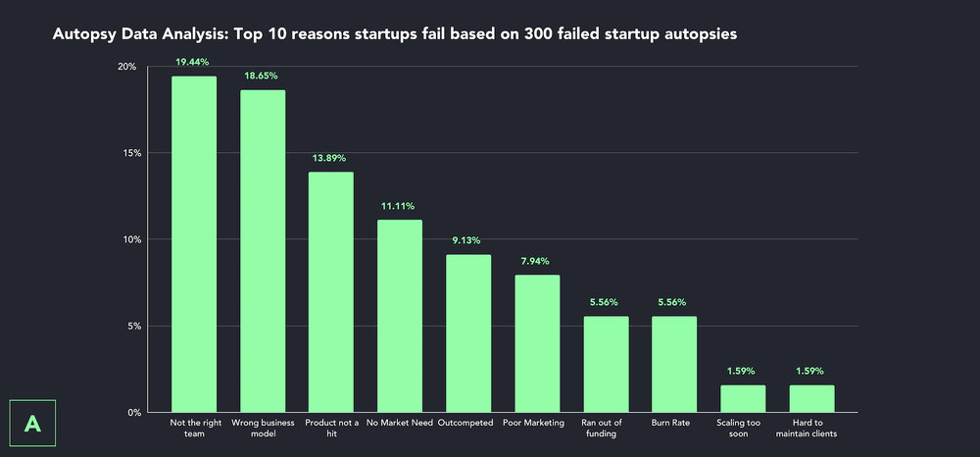Image resolution: width=980 pixels, height=457 pixels.
Task: Click the 'Outcompeted' bar
Action: pos(468,333)
